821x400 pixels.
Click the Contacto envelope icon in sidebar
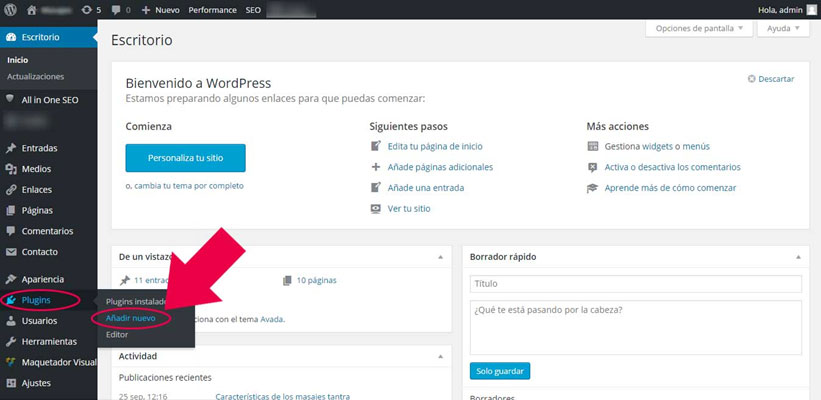[10, 252]
